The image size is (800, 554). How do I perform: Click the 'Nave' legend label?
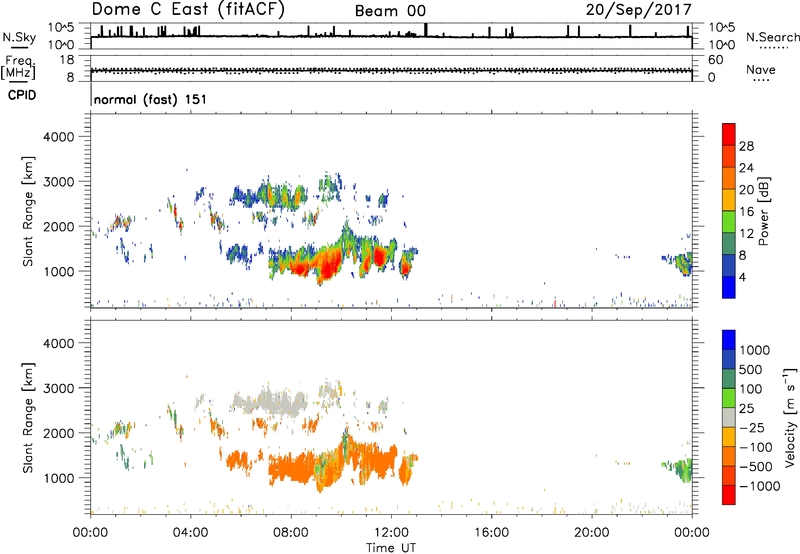coord(761,69)
